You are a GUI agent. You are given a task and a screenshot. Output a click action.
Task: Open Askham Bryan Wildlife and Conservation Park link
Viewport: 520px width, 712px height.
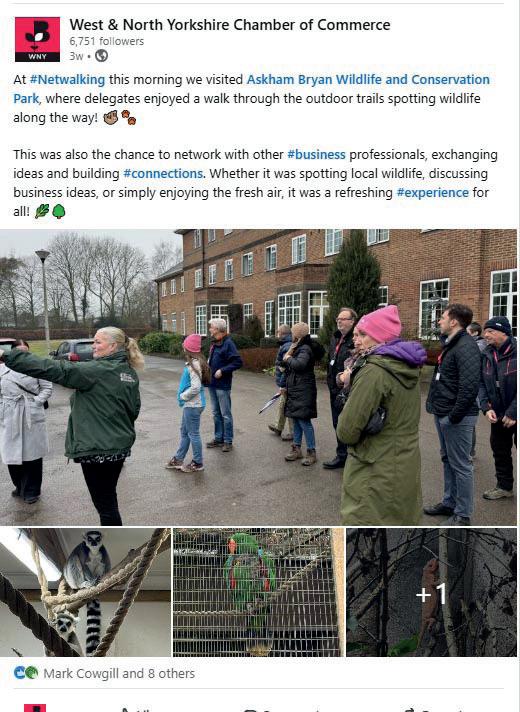[252, 89]
